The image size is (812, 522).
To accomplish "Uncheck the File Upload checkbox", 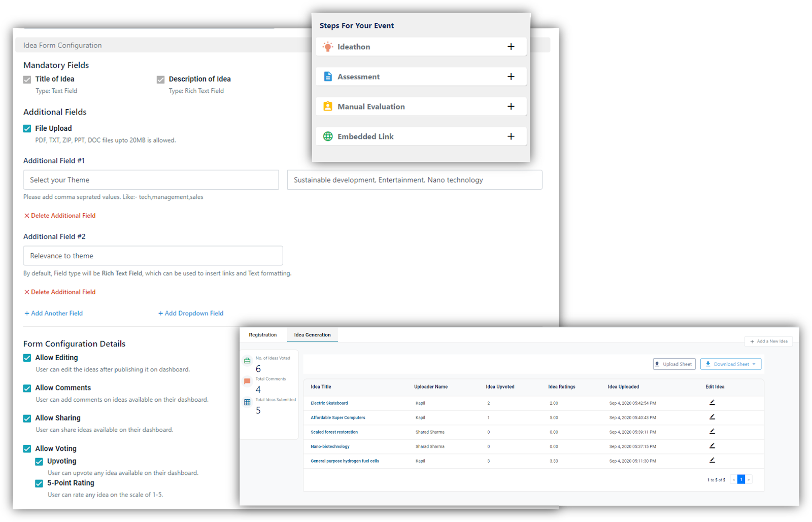I will point(27,128).
